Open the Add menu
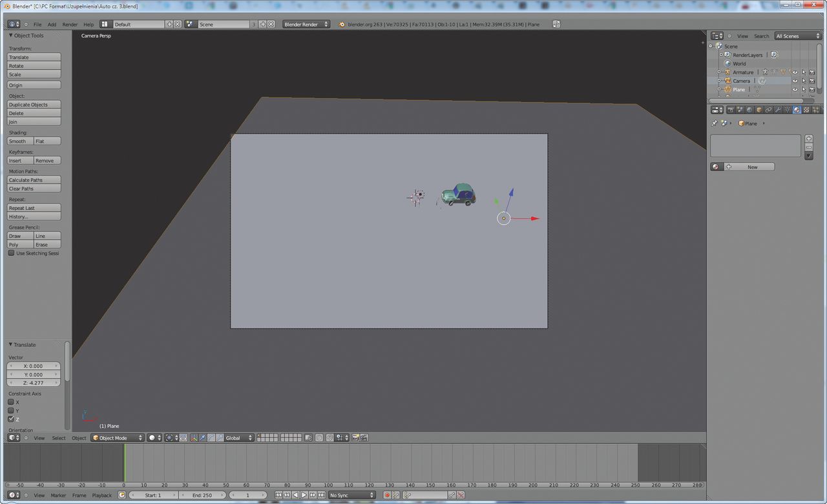This screenshot has width=827, height=504. 52,25
